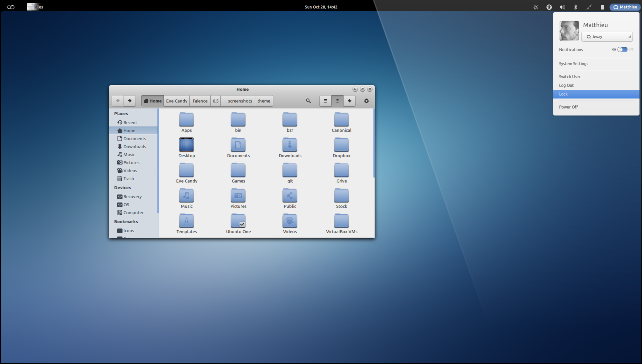Open the Ubuntu One folder

(x=238, y=224)
